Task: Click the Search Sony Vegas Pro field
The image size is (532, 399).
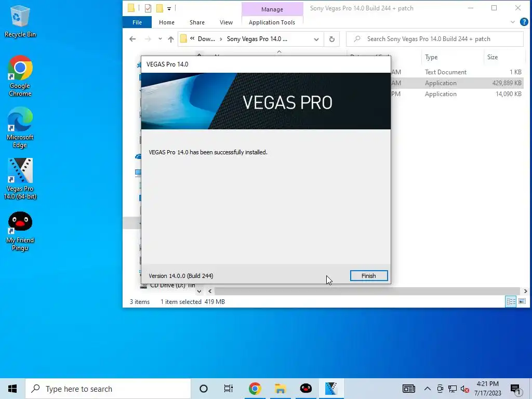Action: 435,39
